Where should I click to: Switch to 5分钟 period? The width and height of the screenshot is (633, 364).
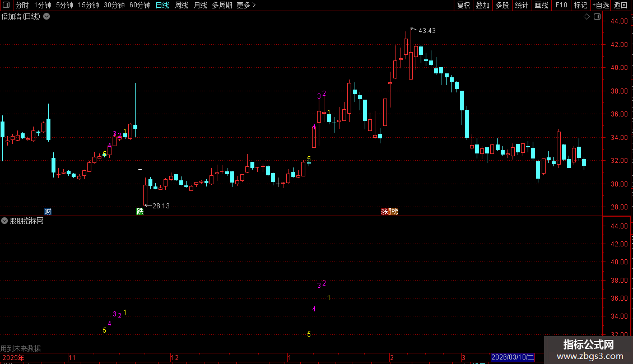(64, 5)
